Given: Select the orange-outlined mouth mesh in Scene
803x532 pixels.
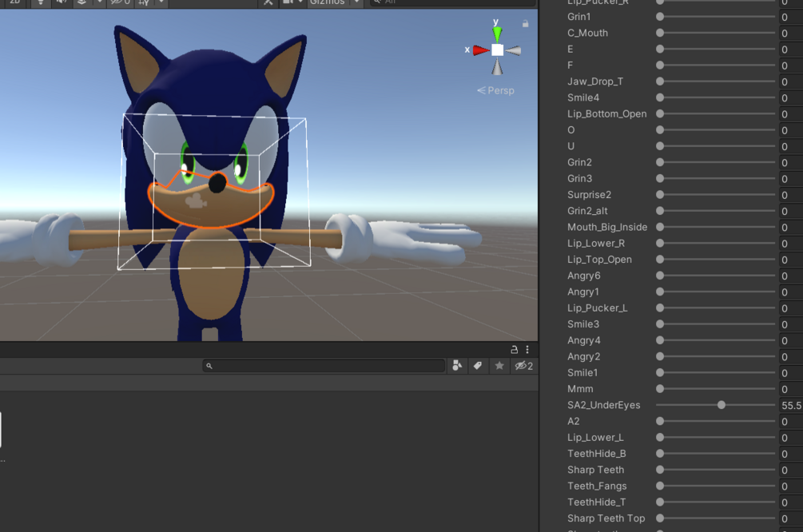Looking at the screenshot, I should point(211,207).
